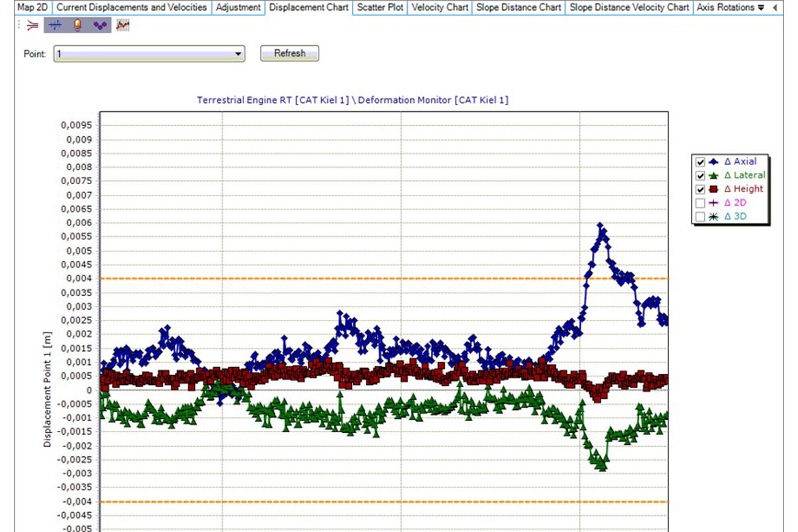Click the Refresh button
The height and width of the screenshot is (532, 798).
(290, 54)
